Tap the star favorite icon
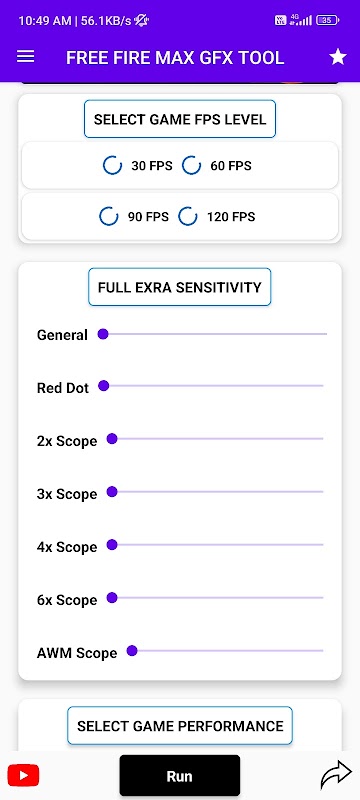 338,57
